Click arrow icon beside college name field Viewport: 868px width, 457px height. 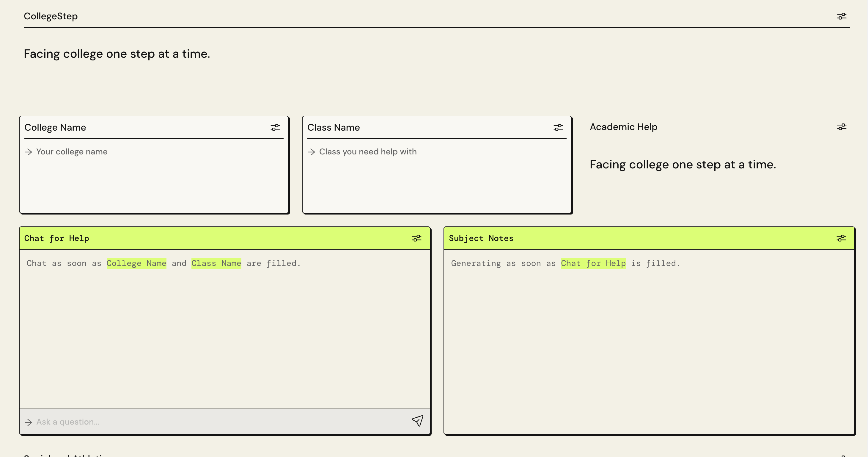click(29, 152)
